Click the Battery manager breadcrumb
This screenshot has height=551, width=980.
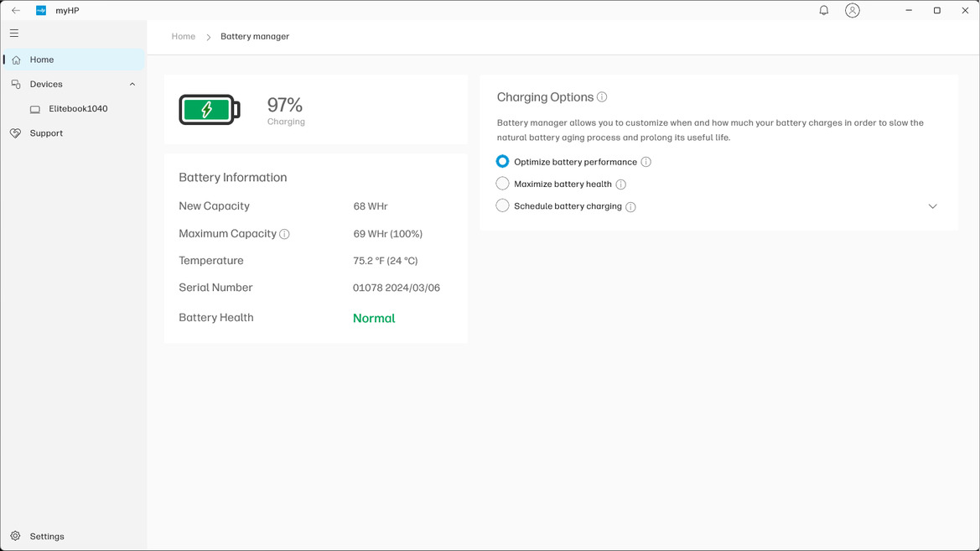click(255, 36)
